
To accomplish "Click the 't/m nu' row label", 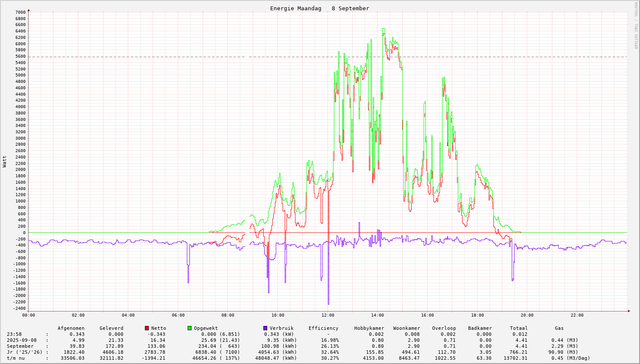I will pyautogui.click(x=15, y=358).
